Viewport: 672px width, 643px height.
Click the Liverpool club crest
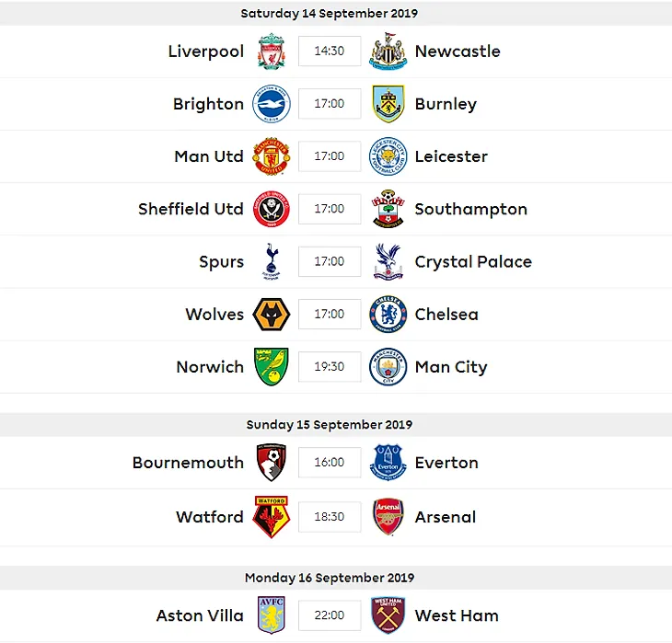(x=272, y=52)
